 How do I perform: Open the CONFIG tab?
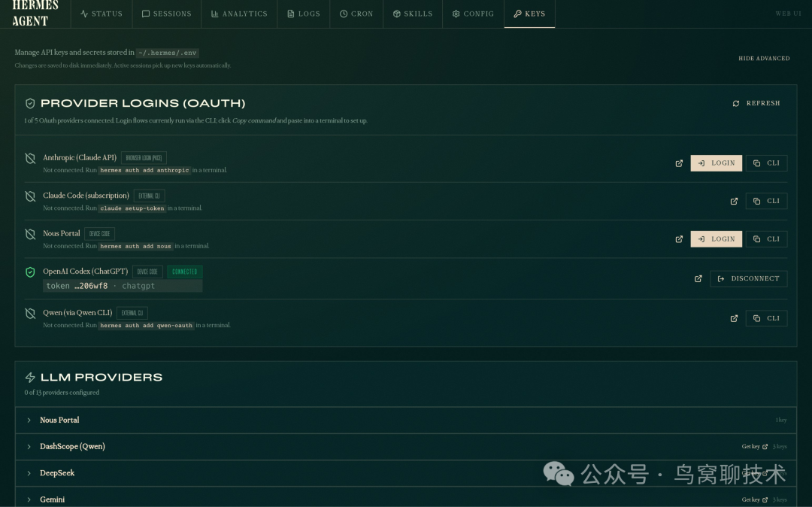tap(473, 13)
